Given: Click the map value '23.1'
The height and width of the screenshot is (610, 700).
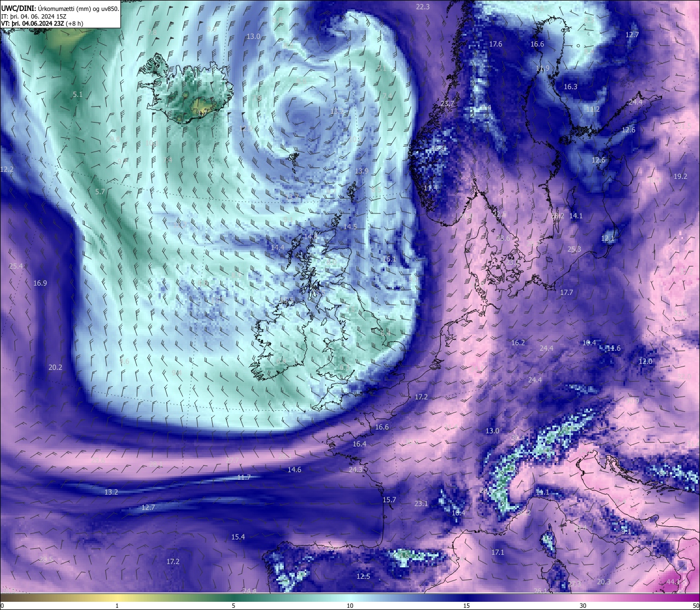Looking at the screenshot, I should click(x=421, y=503).
